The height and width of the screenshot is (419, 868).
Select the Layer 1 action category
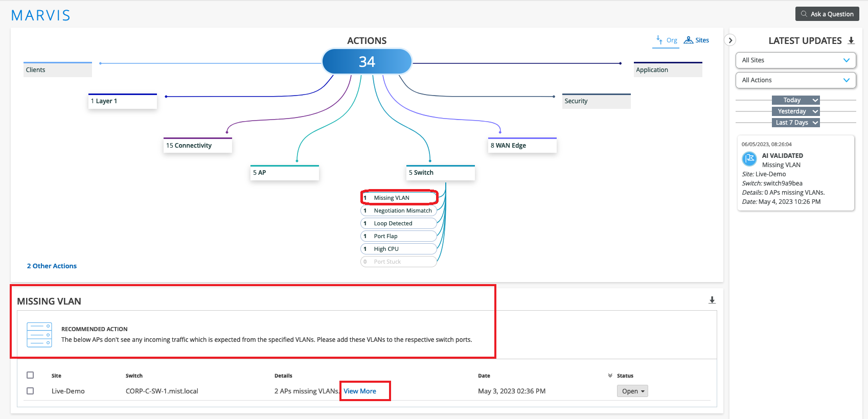(x=123, y=101)
